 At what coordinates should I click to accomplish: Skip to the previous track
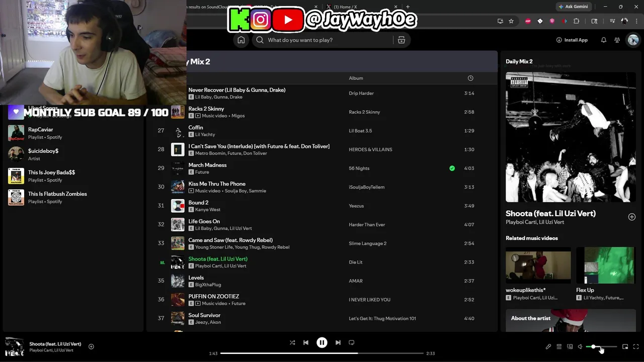point(306,342)
